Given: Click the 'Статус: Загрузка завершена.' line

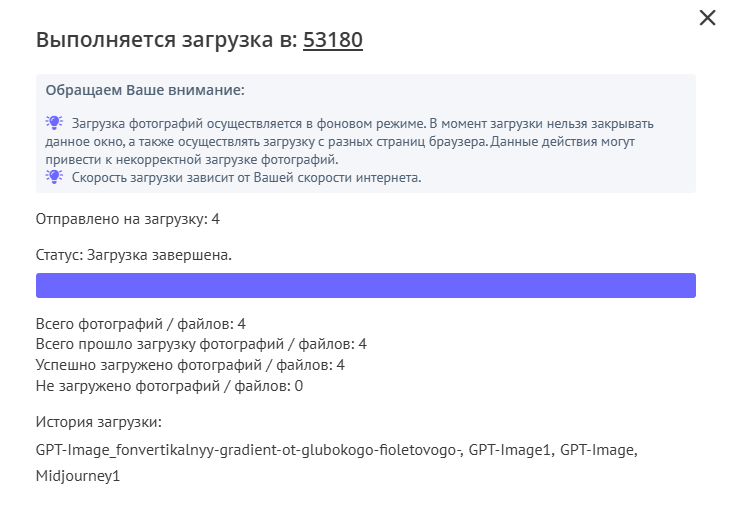Looking at the screenshot, I should tap(133, 255).
